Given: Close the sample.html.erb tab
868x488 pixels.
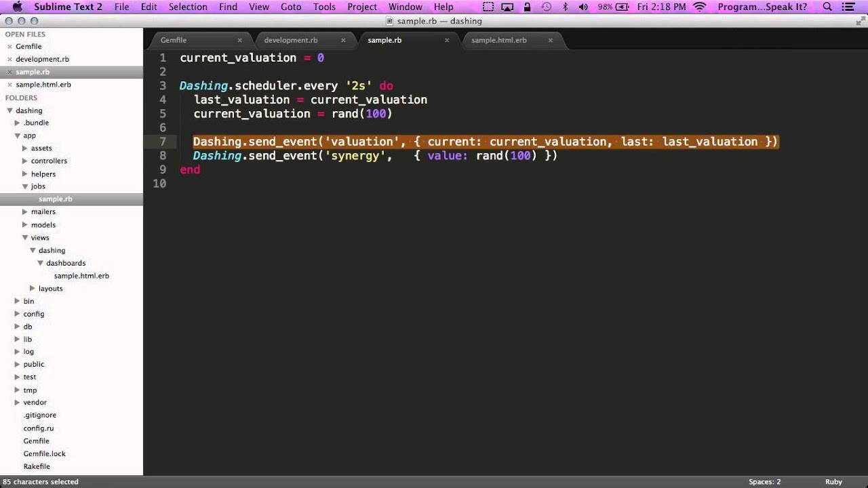Looking at the screenshot, I should coord(551,40).
